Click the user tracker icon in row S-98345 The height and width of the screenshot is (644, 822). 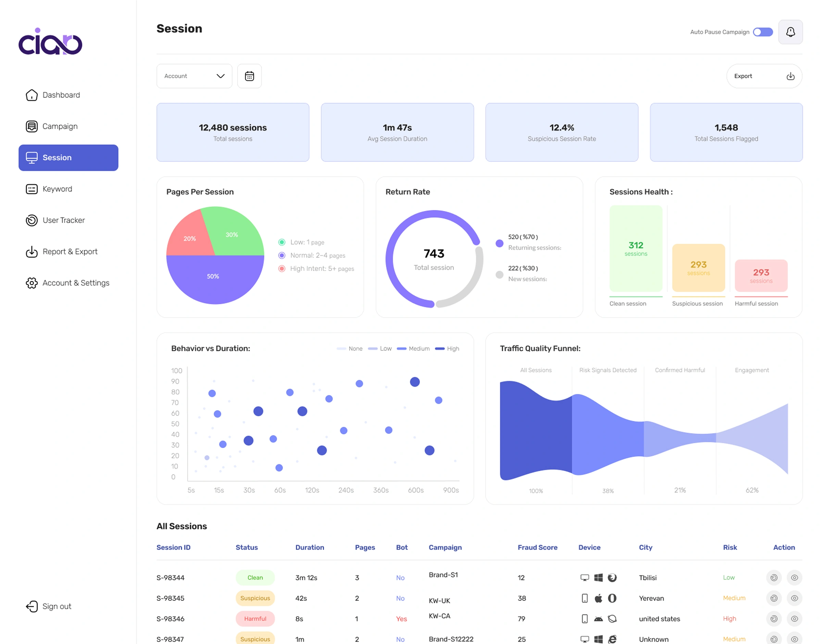pos(774,598)
